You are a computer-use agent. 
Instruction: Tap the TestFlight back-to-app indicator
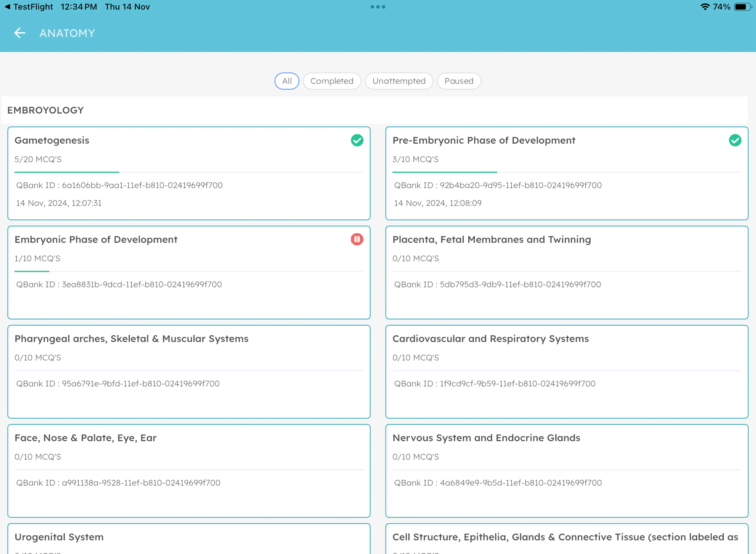click(28, 7)
